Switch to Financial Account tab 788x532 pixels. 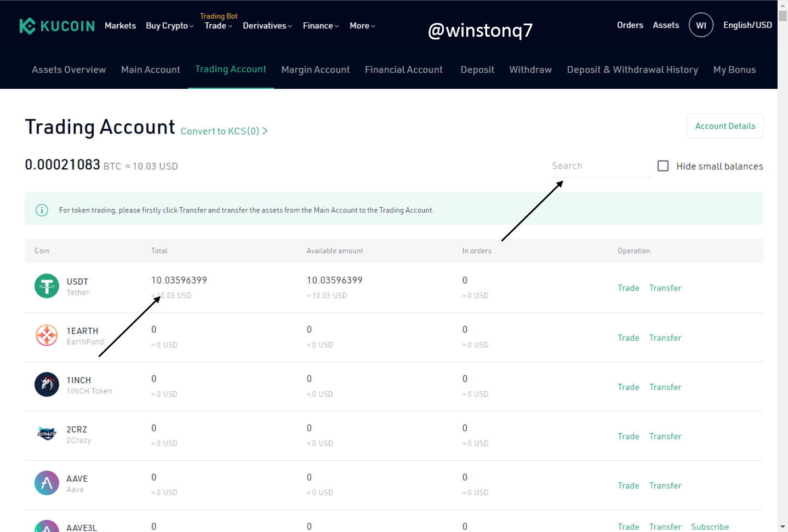tap(404, 70)
